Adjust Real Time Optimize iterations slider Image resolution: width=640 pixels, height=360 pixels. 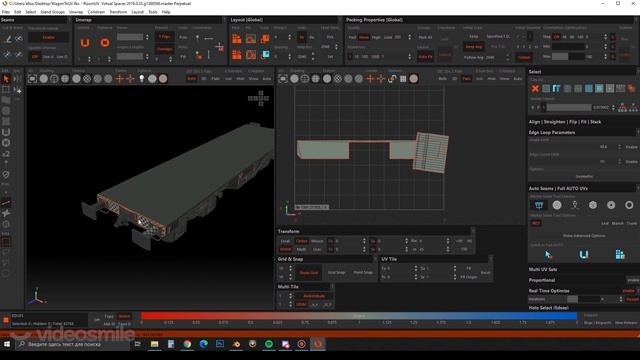(x=583, y=299)
